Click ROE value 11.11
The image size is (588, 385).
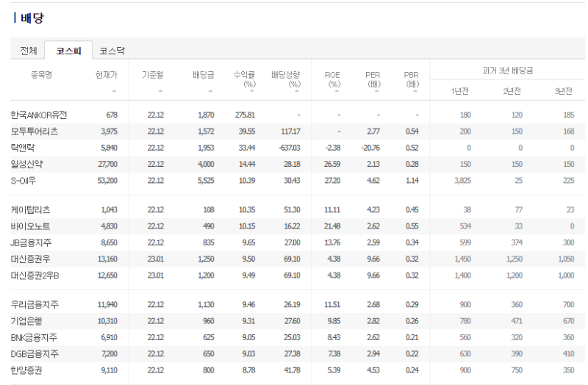pyautogui.click(x=332, y=210)
